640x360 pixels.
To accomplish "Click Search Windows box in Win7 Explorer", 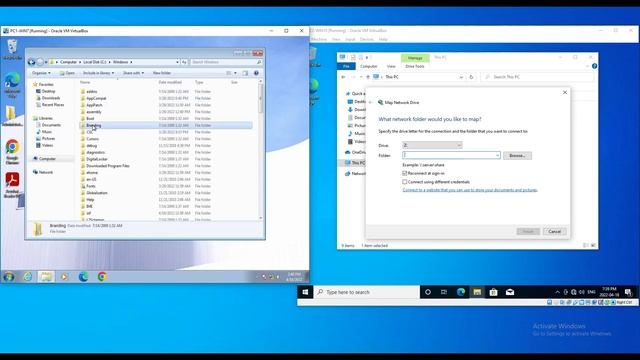I will click(x=226, y=62).
